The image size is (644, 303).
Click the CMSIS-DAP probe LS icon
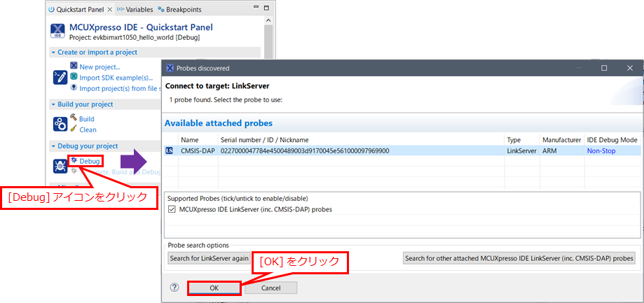click(169, 151)
